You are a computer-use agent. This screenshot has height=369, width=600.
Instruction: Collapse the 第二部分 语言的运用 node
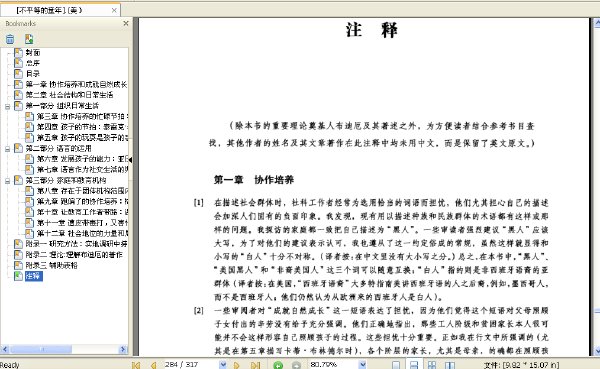coord(7,149)
